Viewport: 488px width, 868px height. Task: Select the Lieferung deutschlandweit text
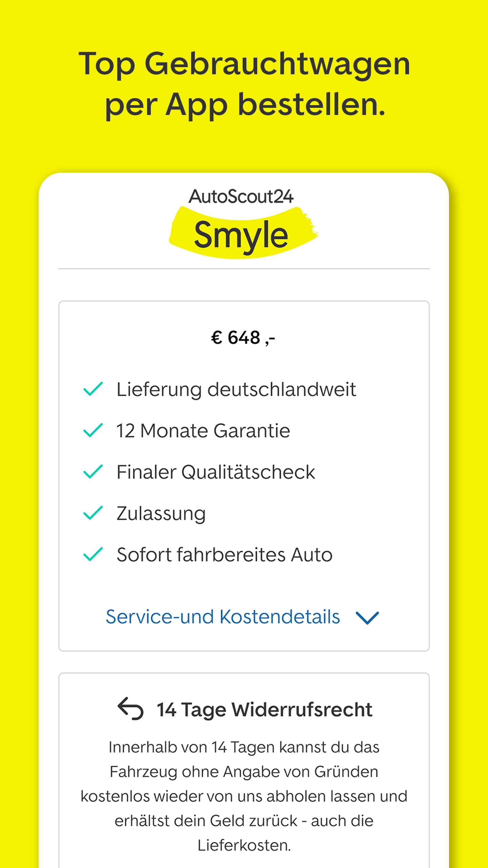(236, 389)
